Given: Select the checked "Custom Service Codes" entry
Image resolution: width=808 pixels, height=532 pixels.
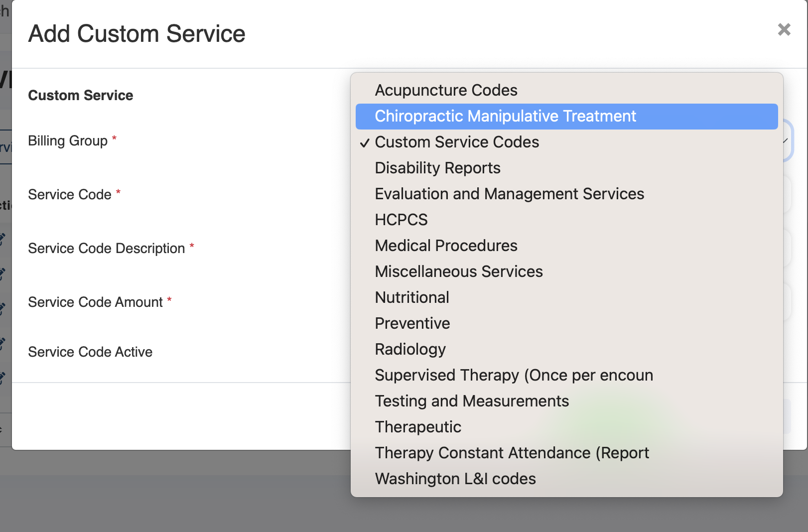Looking at the screenshot, I should pyautogui.click(x=456, y=142).
